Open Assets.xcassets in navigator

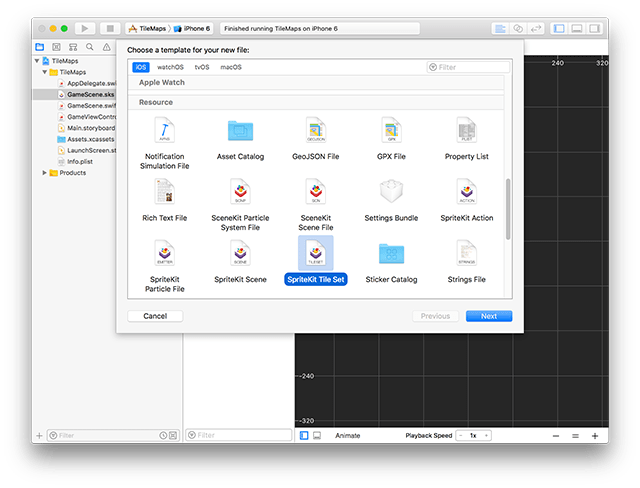[86, 139]
